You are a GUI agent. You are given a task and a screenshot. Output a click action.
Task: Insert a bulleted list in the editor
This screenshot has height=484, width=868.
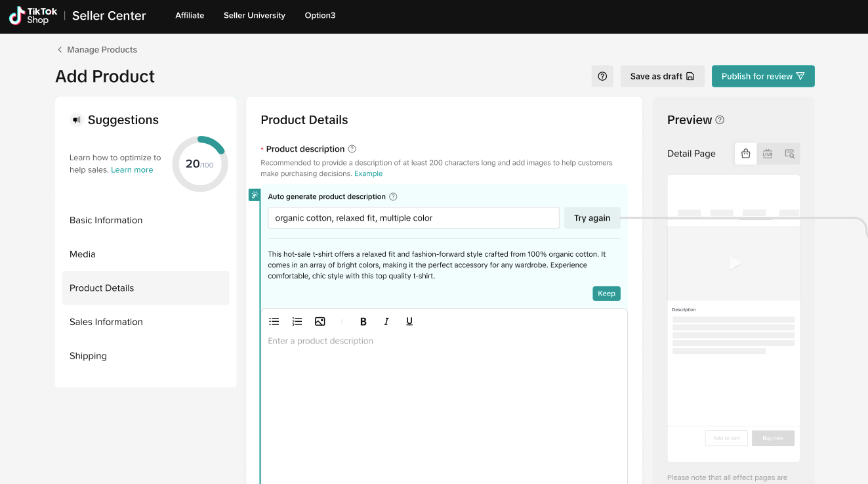pos(274,321)
